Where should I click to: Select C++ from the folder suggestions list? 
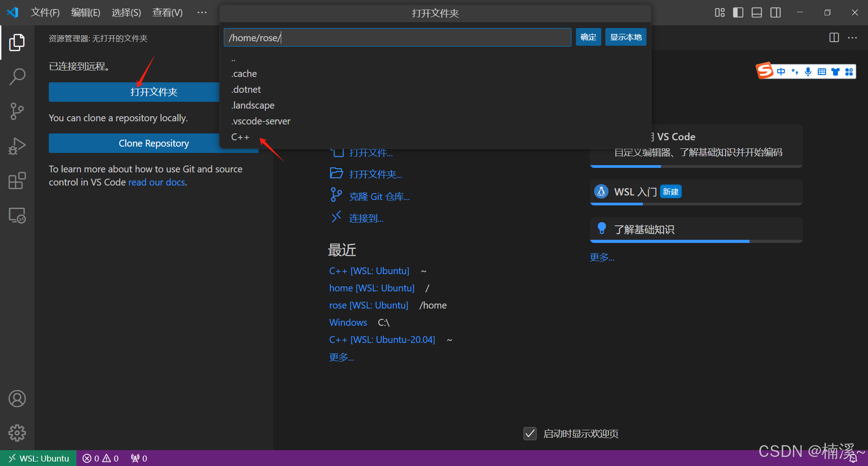coord(240,137)
